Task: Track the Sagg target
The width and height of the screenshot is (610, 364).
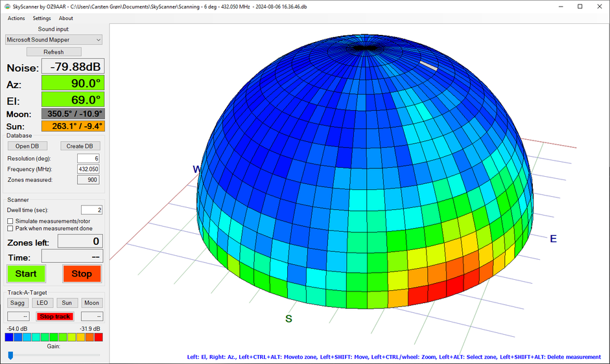Action: click(x=18, y=303)
